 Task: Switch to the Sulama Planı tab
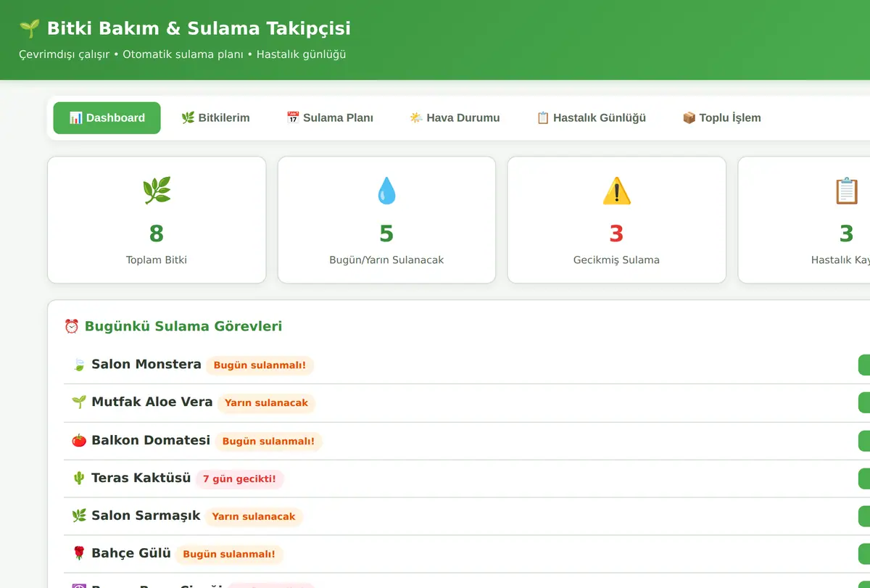coord(330,117)
